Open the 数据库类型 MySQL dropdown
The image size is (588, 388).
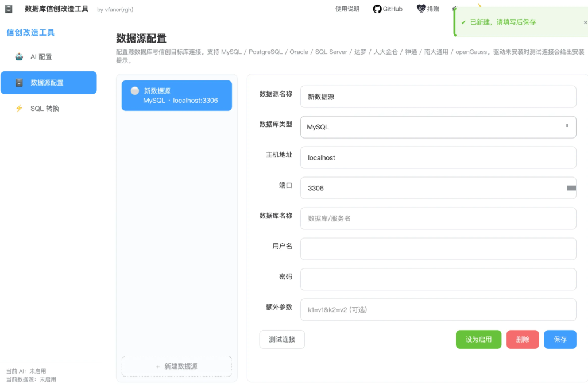438,127
